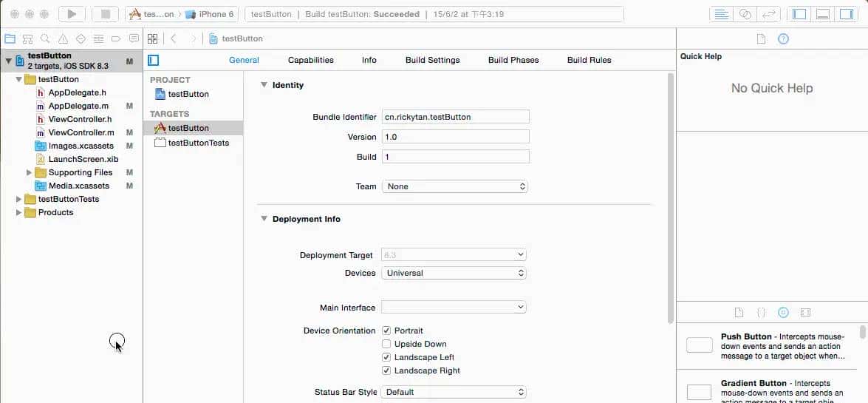Viewport: 868px width, 403px height.
Task: Switch to the Build Settings tab
Action: tap(432, 60)
